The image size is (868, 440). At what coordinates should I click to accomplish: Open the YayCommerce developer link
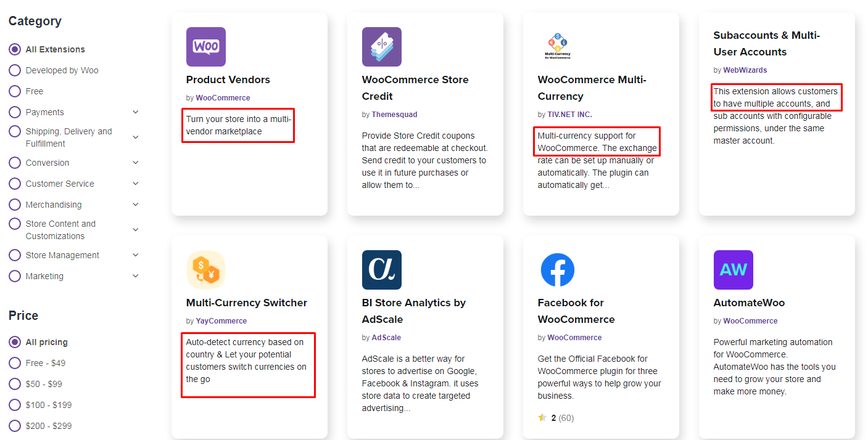point(221,321)
